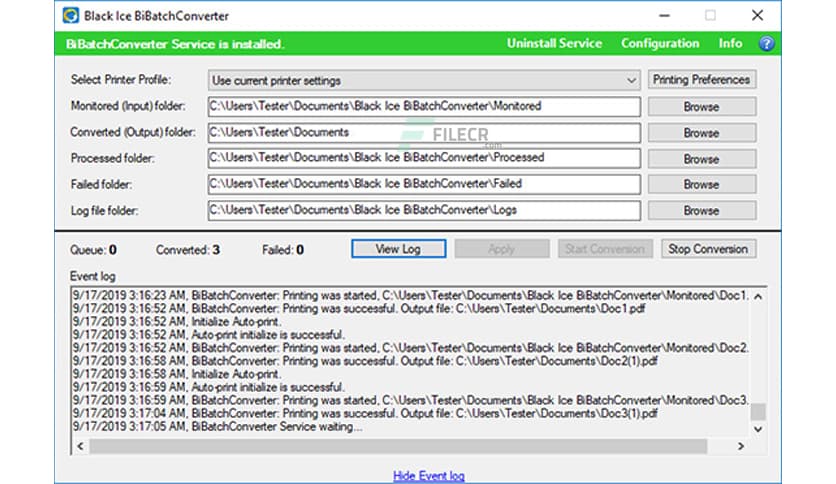Click the event log scroll left arrow

click(81, 446)
